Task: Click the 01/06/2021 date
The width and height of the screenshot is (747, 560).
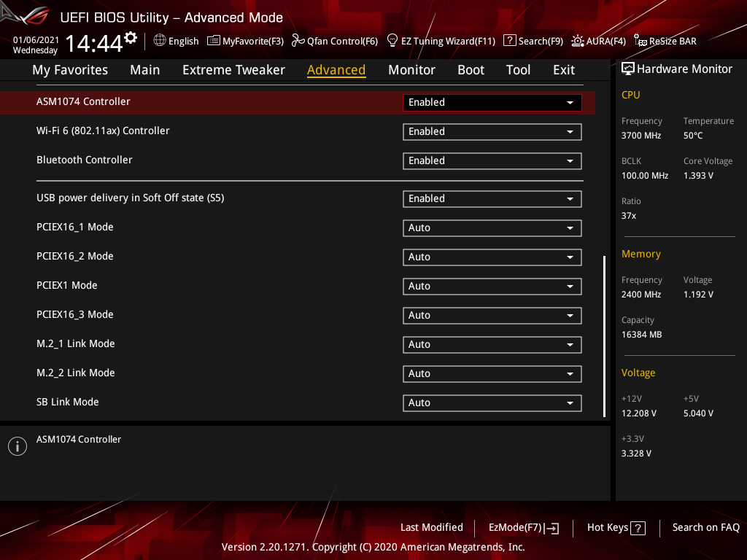Action: pos(36,40)
